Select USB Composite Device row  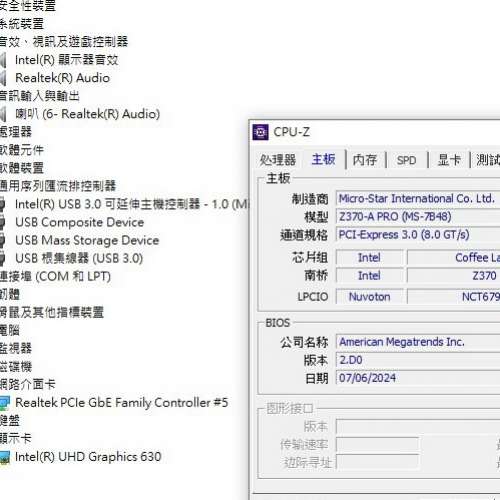(80, 222)
